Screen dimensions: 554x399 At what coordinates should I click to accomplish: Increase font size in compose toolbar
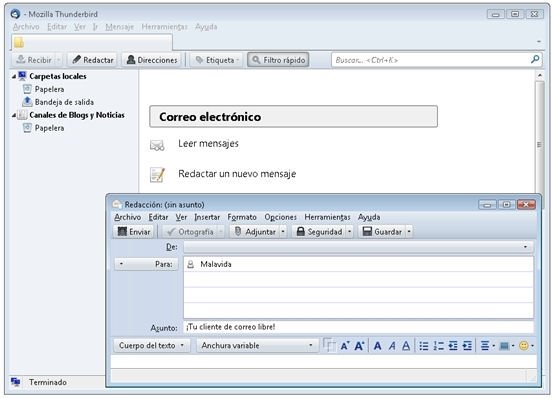click(359, 346)
